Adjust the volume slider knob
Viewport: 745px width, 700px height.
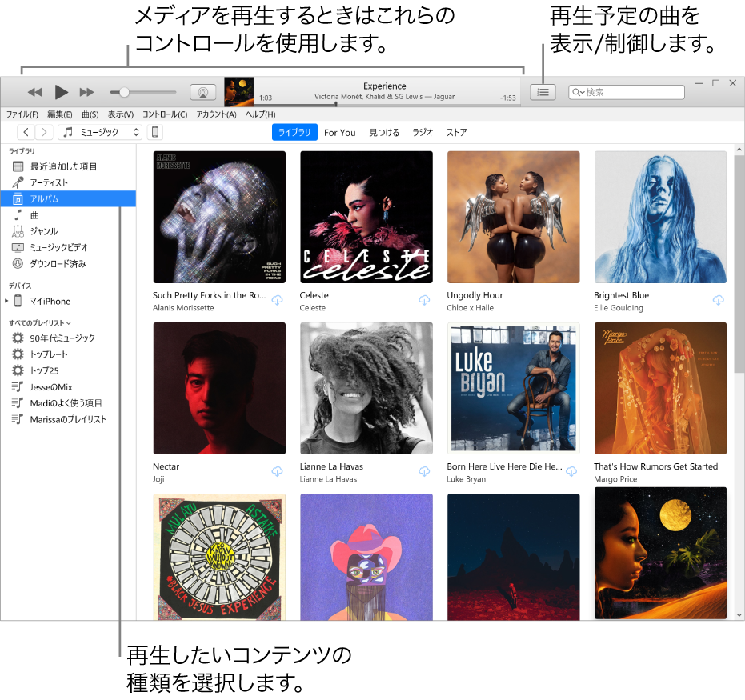[x=124, y=92]
